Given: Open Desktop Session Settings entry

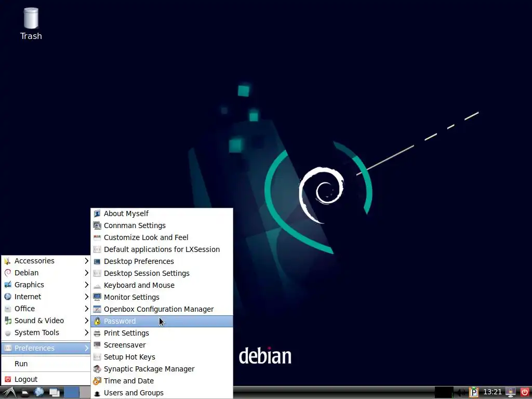Looking at the screenshot, I should (x=162, y=273).
